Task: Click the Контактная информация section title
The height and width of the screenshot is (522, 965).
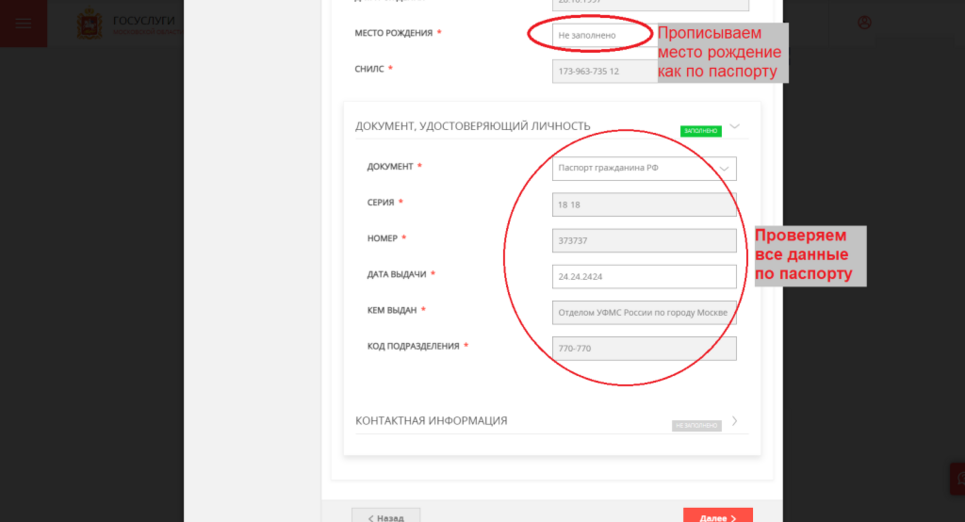Action: [431, 421]
